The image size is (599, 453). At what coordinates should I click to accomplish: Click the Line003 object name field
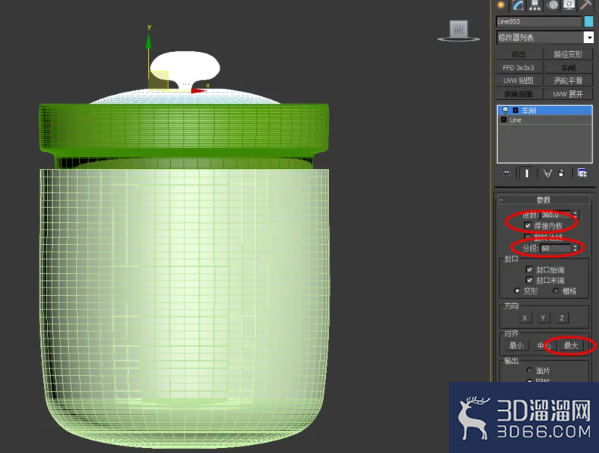pos(538,21)
